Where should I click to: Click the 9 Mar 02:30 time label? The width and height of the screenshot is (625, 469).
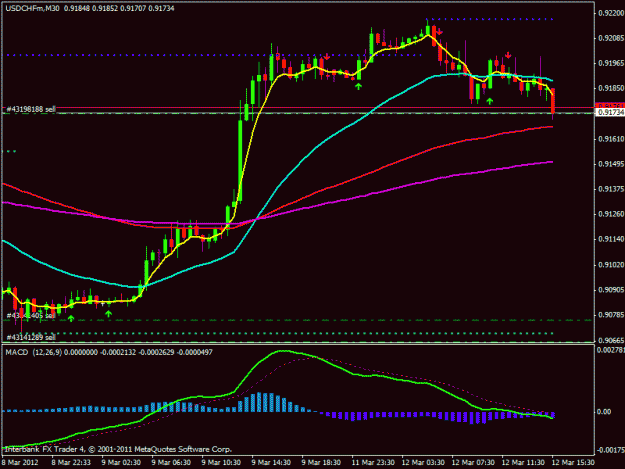[x=121, y=463]
